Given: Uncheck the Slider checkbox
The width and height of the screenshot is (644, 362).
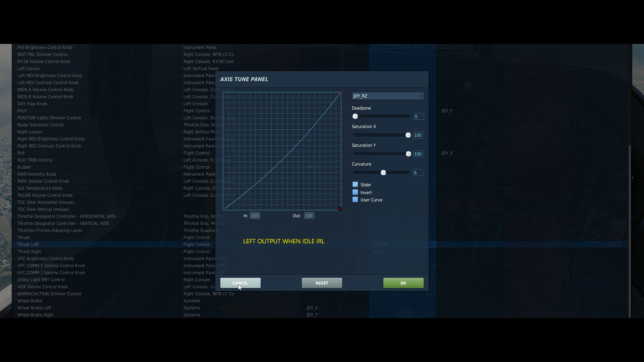Looking at the screenshot, I should coord(355,185).
